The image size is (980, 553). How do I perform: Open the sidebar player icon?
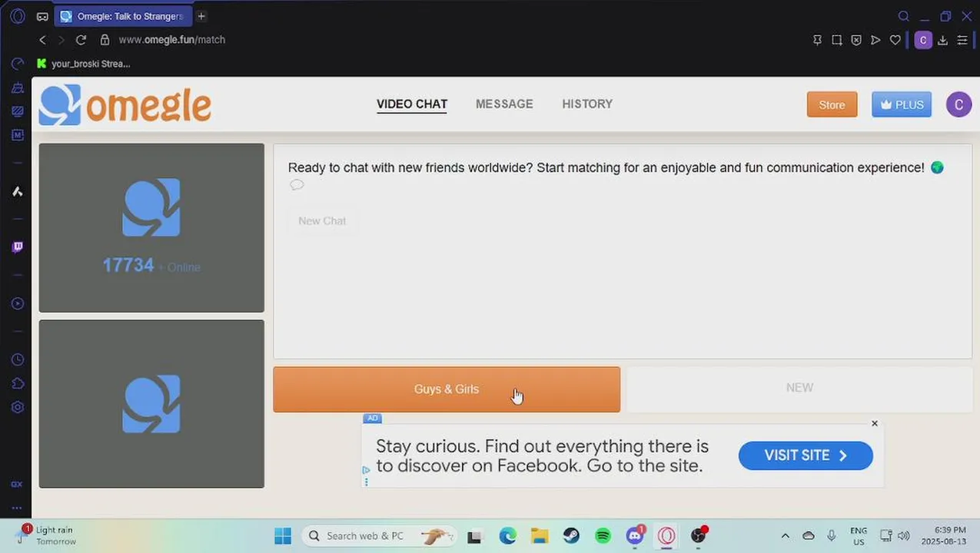(x=18, y=303)
